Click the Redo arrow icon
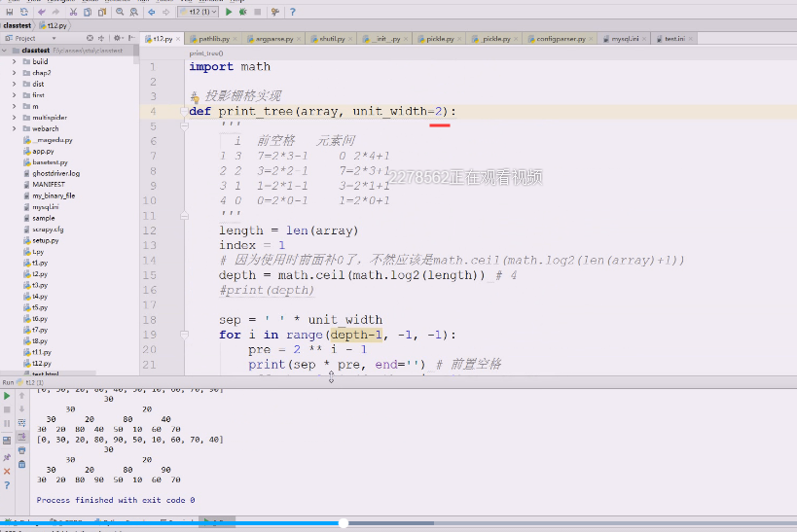This screenshot has width=797, height=532. pos(55,12)
